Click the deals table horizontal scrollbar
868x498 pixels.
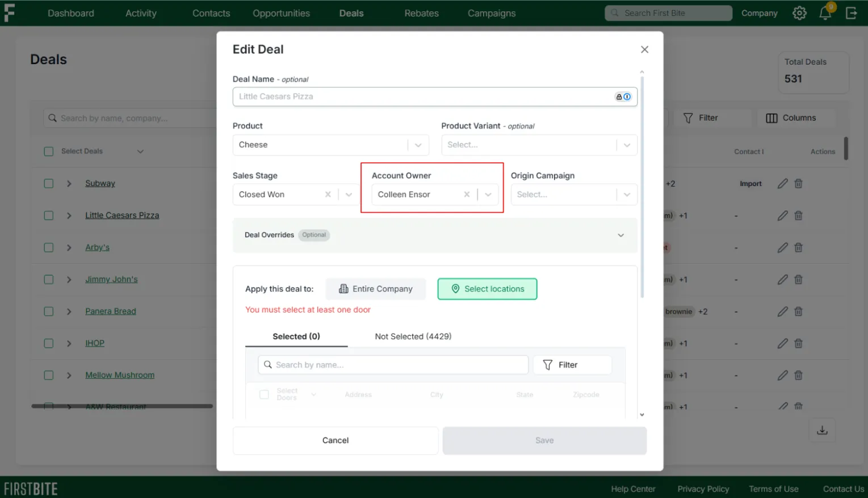[122, 406]
